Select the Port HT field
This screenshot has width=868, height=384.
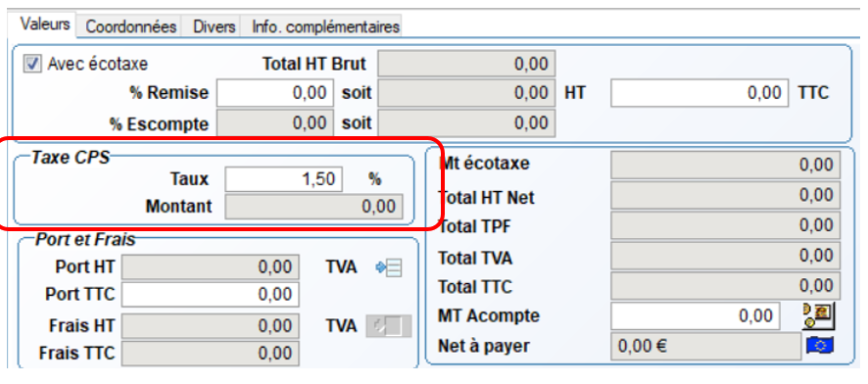[211, 267]
